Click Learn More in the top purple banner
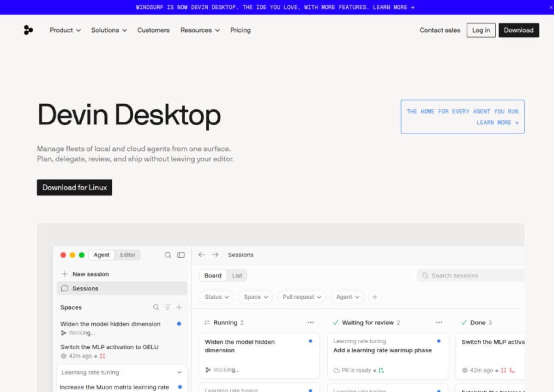The width and height of the screenshot is (554, 392). pyautogui.click(x=394, y=7)
